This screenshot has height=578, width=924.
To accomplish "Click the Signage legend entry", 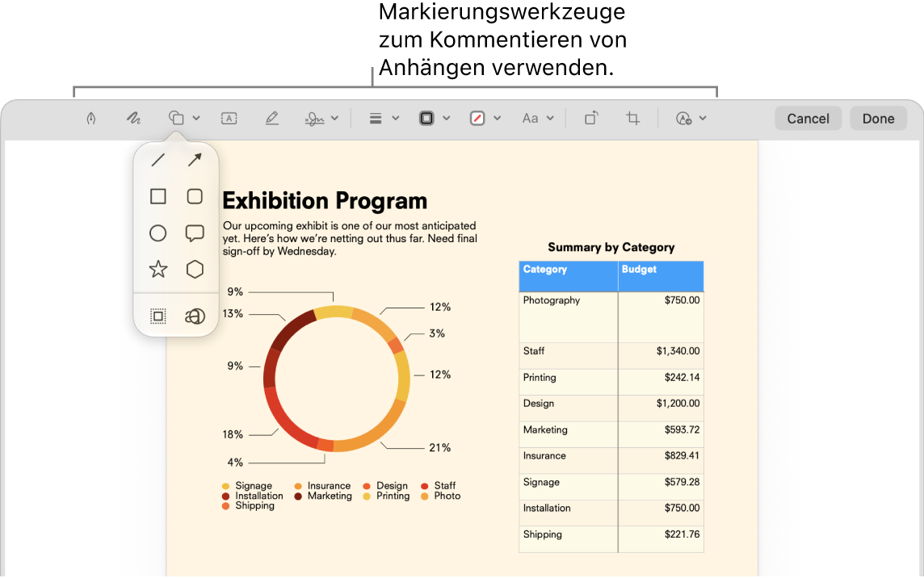I will click(247, 485).
